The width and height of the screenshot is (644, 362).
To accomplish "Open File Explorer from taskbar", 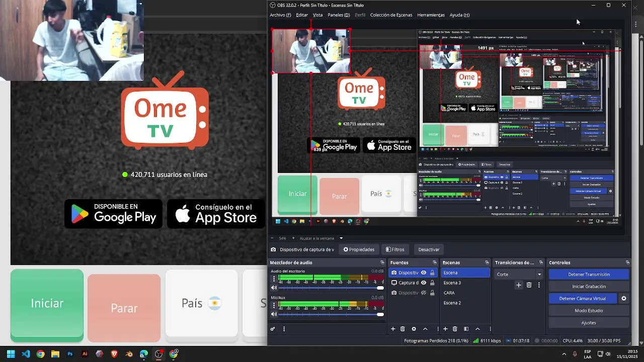I will (55, 354).
